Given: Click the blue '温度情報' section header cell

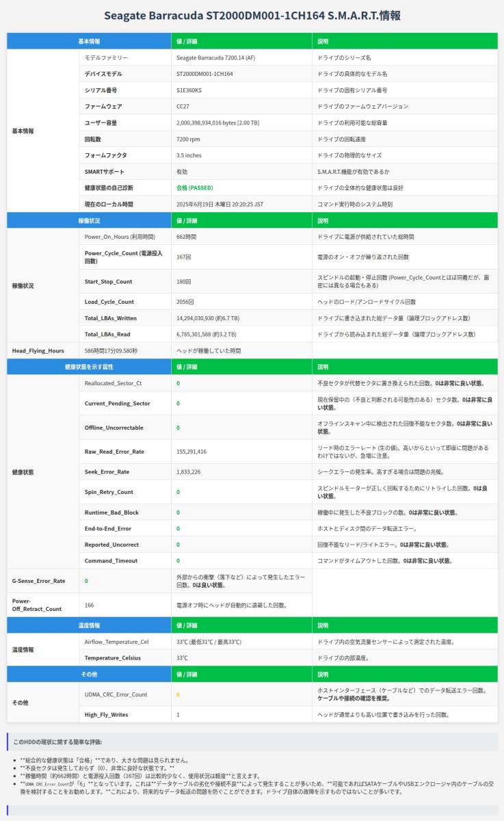Looking at the screenshot, I should coord(89,625).
